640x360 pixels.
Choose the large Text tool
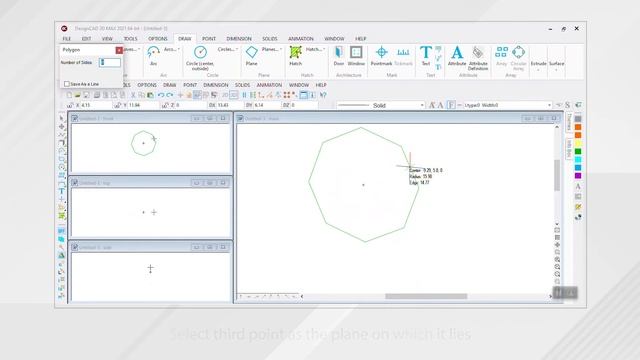[x=426, y=56]
